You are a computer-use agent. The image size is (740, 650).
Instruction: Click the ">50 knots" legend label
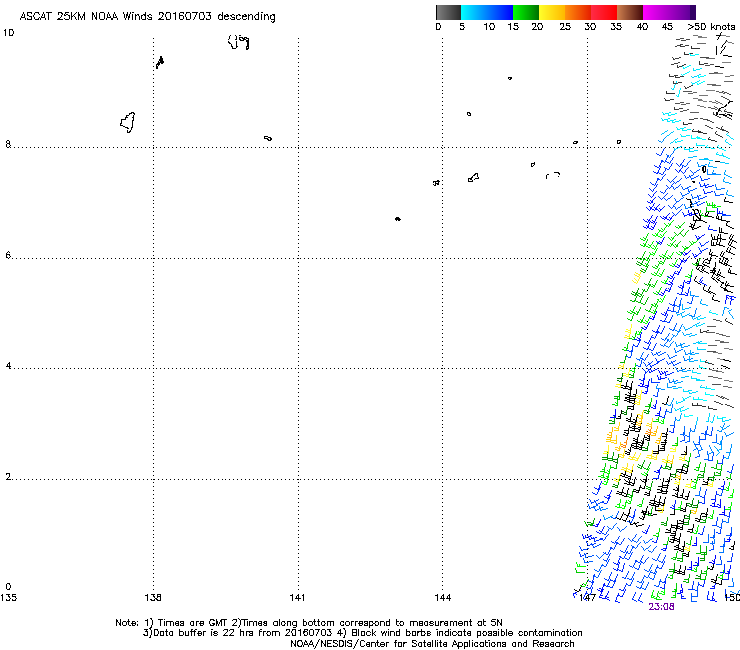[x=711, y=27]
